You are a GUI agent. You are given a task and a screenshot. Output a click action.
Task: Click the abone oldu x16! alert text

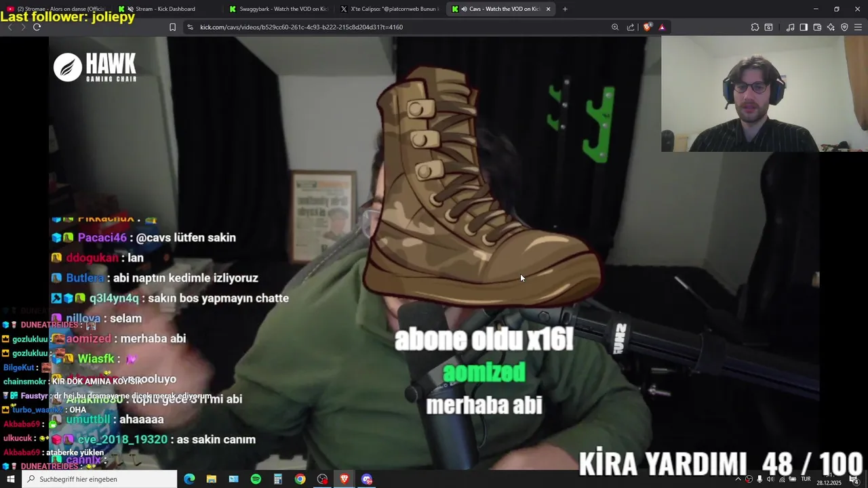click(x=484, y=339)
